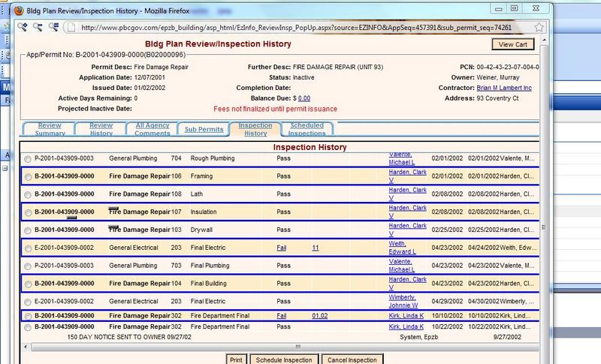Minimize the Firefox popup window
Viewport: 601px width, 364px height.
[499, 9]
